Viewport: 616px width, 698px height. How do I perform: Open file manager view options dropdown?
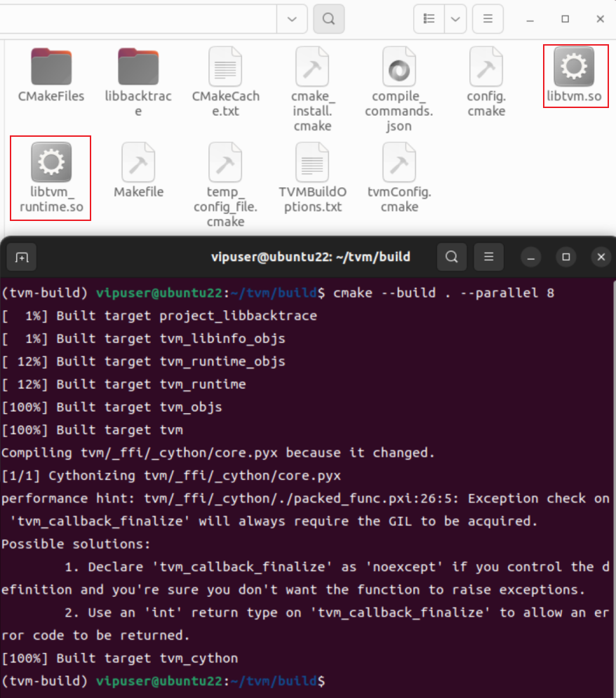455,19
